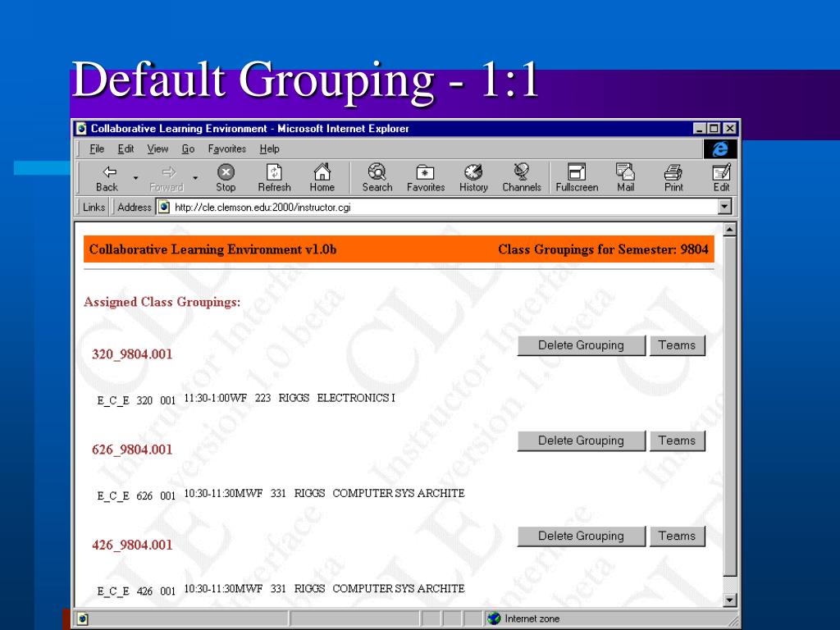This screenshot has height=630, width=840.
Task: Click the Forward arrow toolbar button
Action: 167,178
